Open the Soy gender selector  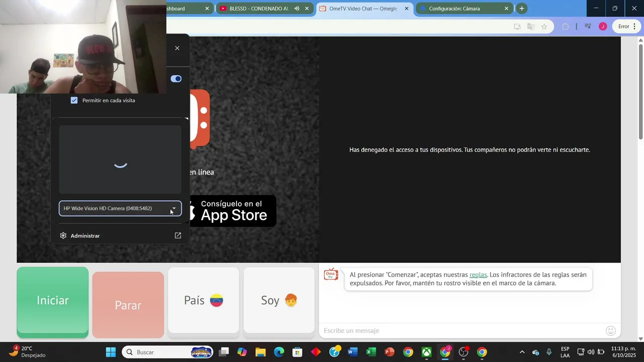[279, 300]
